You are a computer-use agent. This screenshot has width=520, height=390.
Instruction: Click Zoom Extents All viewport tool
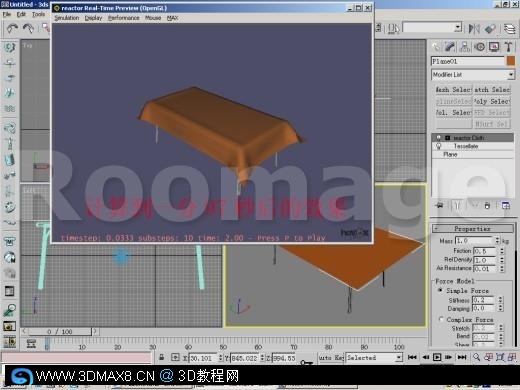click(x=512, y=357)
